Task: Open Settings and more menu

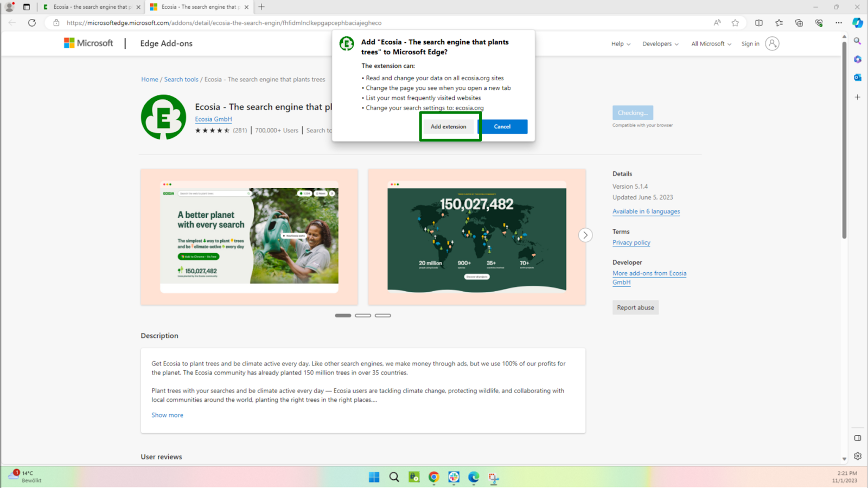Action: point(839,23)
